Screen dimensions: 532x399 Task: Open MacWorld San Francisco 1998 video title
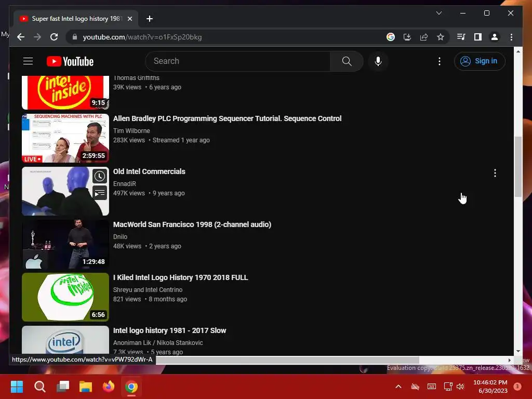point(192,224)
